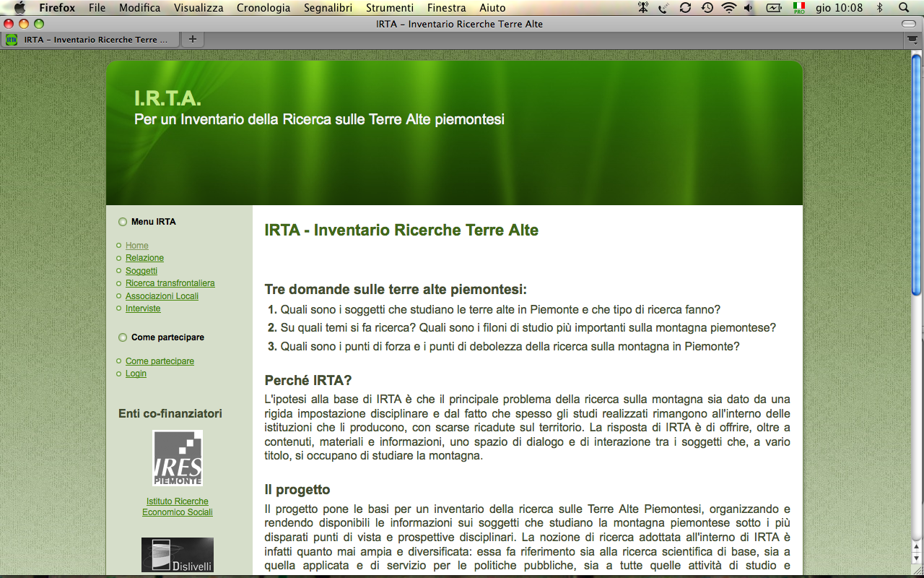Screen dimensions: 924x578
Task: Open the File menu
Action: tap(97, 8)
